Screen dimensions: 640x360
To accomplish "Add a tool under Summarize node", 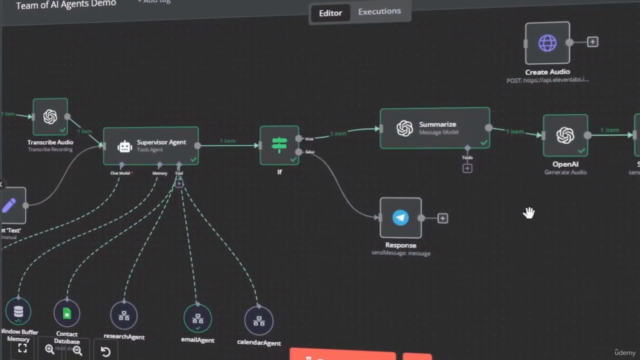I will 467,168.
